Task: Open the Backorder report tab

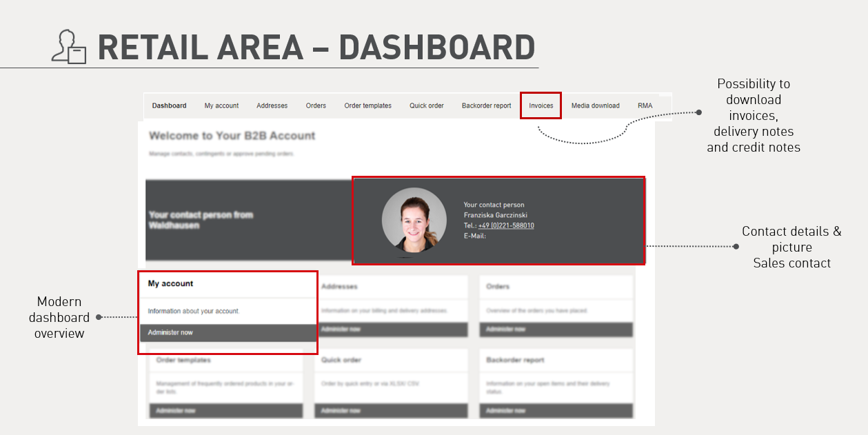Action: pos(486,105)
